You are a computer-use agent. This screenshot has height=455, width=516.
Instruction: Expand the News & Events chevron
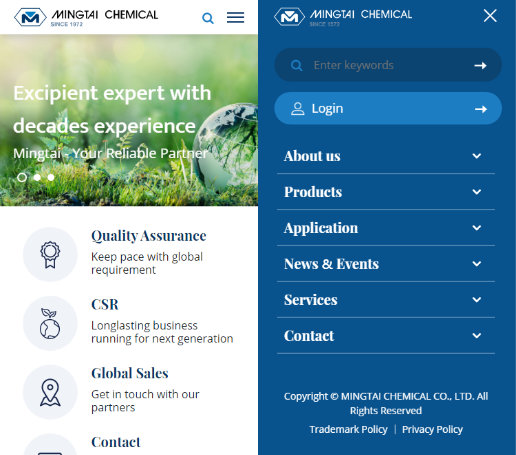pos(477,264)
